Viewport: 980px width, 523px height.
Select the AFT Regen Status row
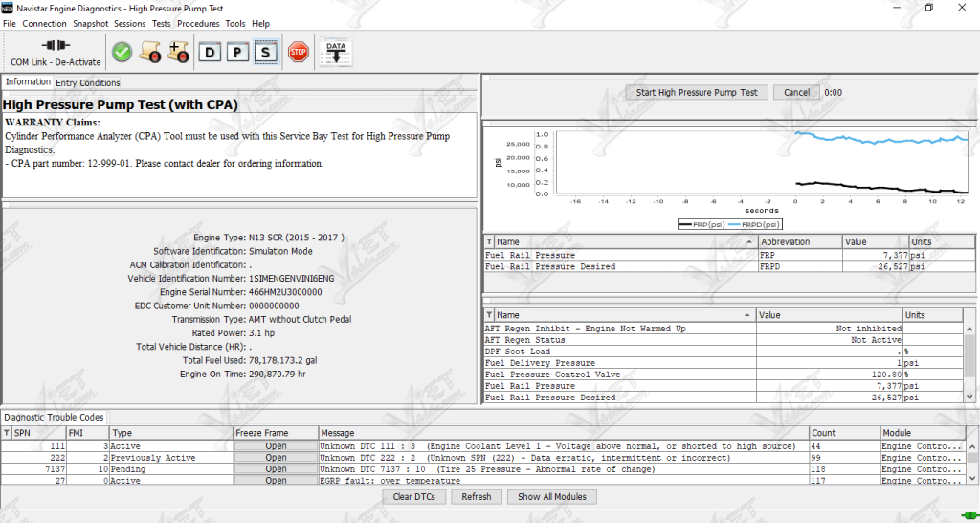pos(724,340)
